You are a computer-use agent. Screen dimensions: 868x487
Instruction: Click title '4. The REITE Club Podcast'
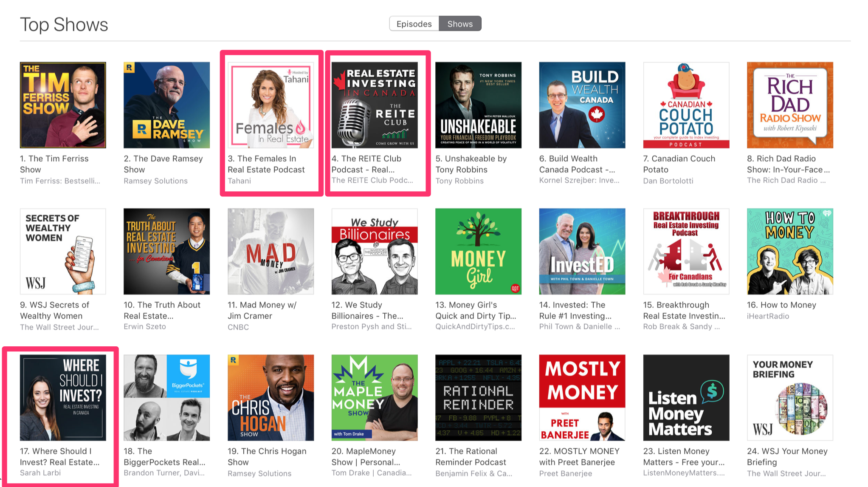coord(366,164)
